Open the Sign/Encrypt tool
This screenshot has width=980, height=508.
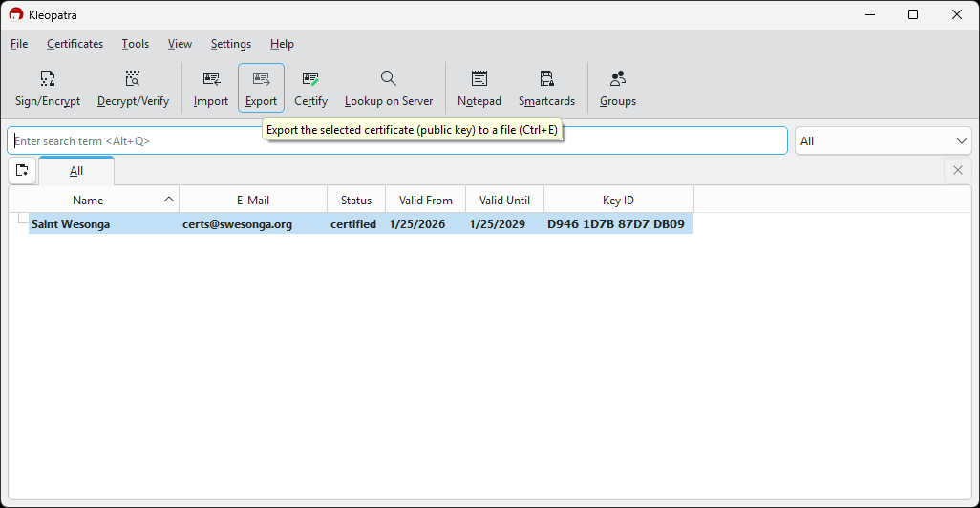[x=48, y=88]
